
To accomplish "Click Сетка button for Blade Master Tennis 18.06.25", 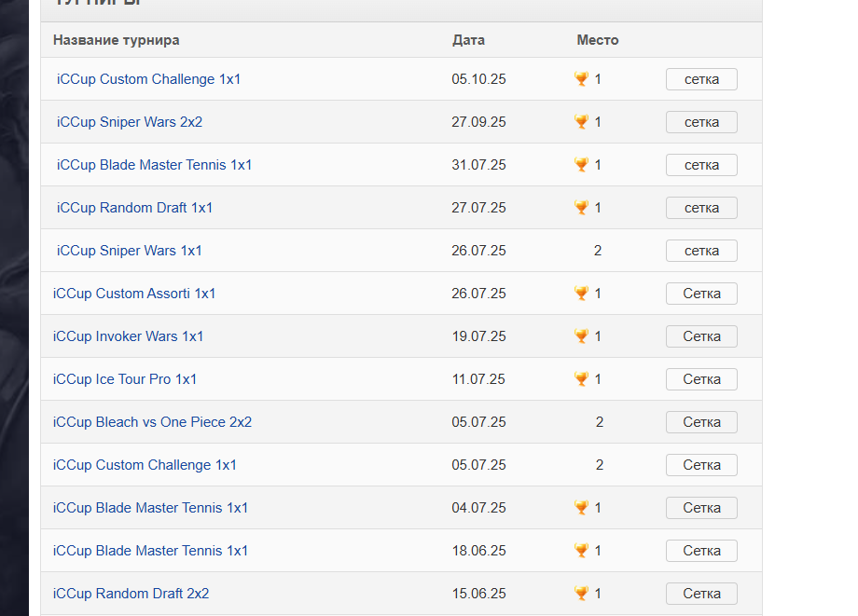I will point(701,551).
